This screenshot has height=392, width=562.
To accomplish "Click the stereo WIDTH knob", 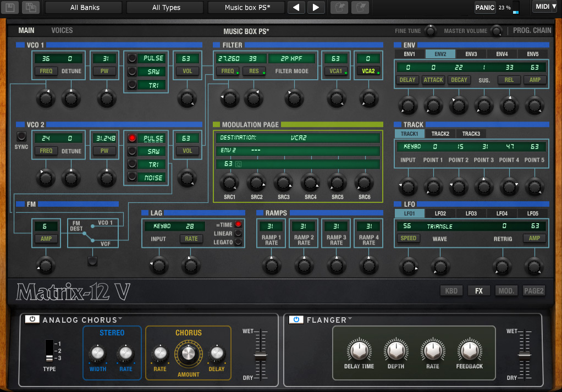I will click(x=97, y=353).
